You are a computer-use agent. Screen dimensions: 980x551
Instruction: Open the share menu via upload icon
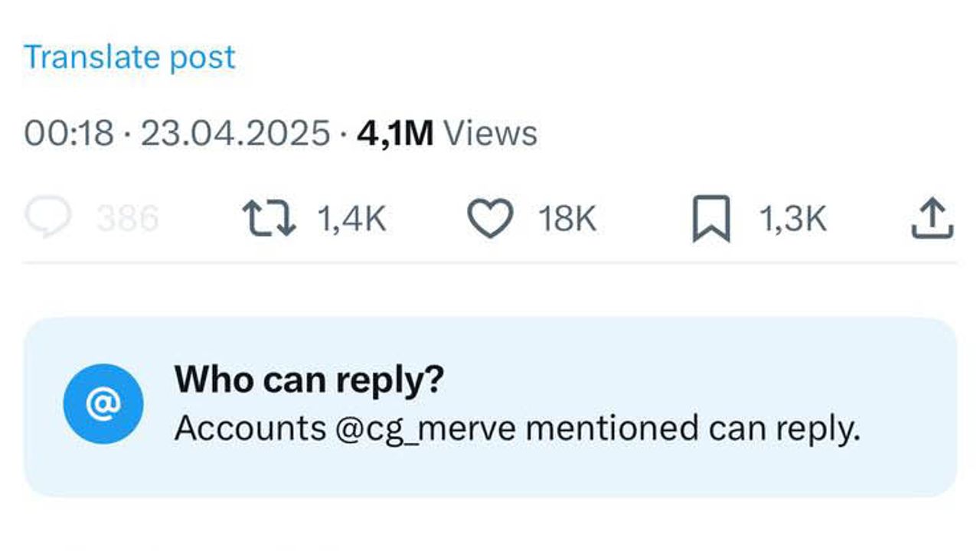(x=932, y=219)
